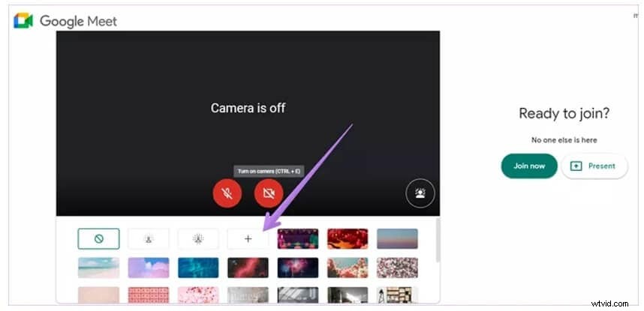
Task: Select the red geometric pattern background
Action: coord(149,295)
